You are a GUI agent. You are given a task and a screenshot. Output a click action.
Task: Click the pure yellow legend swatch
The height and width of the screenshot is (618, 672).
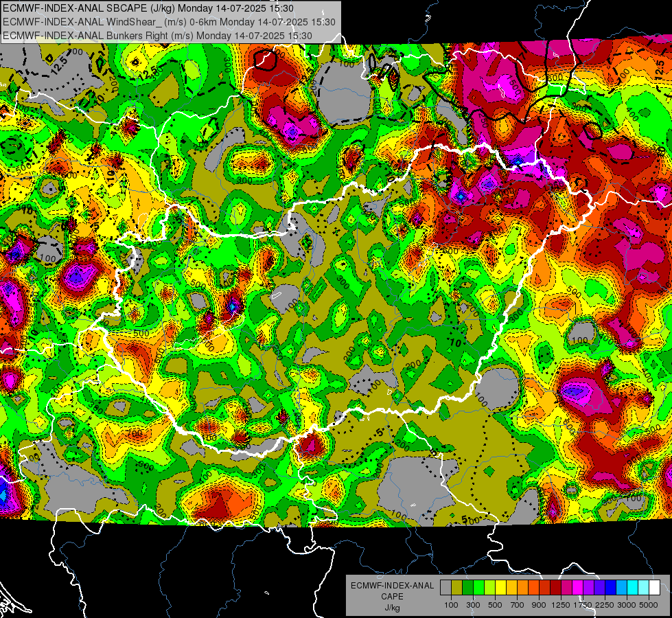coord(500,588)
